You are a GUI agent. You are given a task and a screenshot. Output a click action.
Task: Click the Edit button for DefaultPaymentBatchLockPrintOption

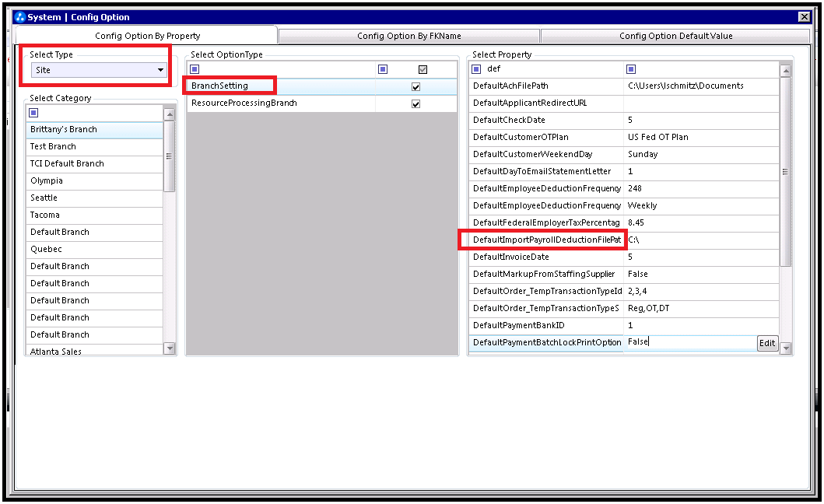[766, 343]
